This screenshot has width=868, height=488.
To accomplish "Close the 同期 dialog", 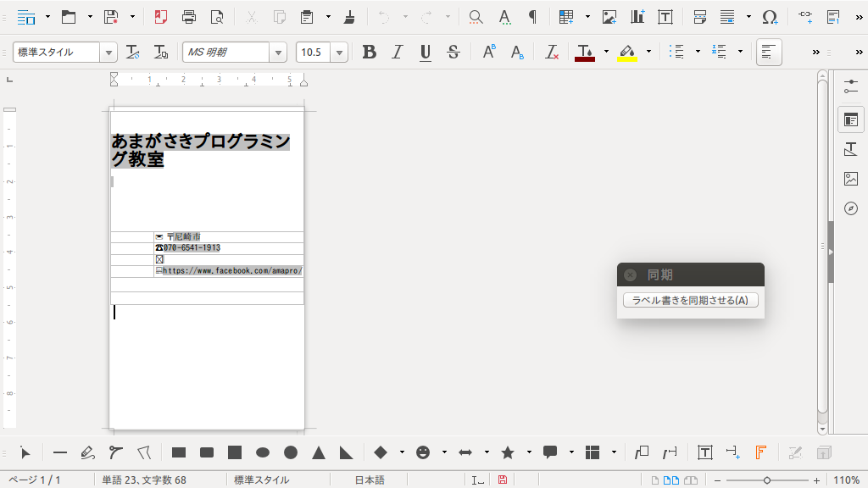I will [x=630, y=275].
